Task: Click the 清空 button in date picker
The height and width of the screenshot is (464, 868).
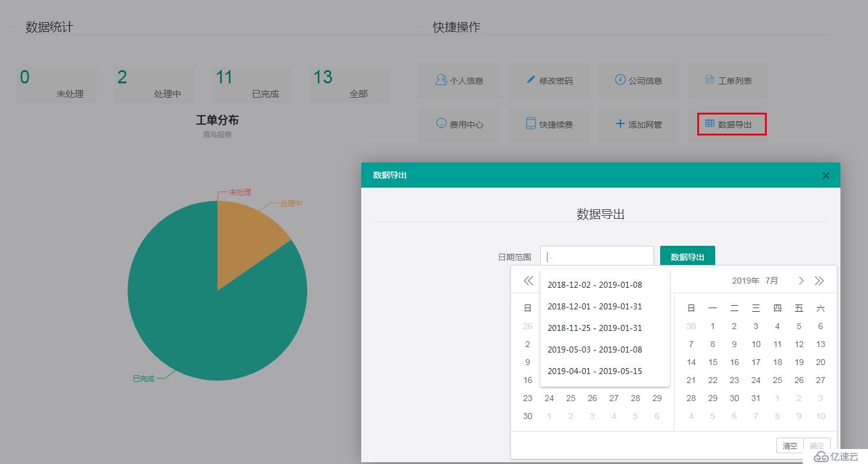Action: point(790,445)
